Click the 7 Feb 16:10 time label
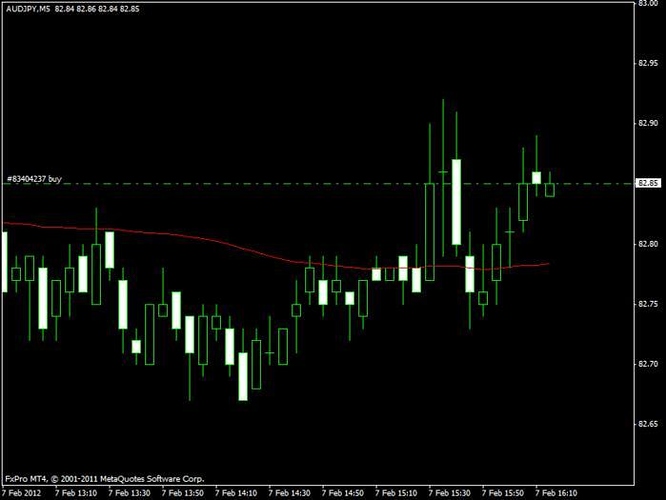The width and height of the screenshot is (666, 500). [556, 493]
